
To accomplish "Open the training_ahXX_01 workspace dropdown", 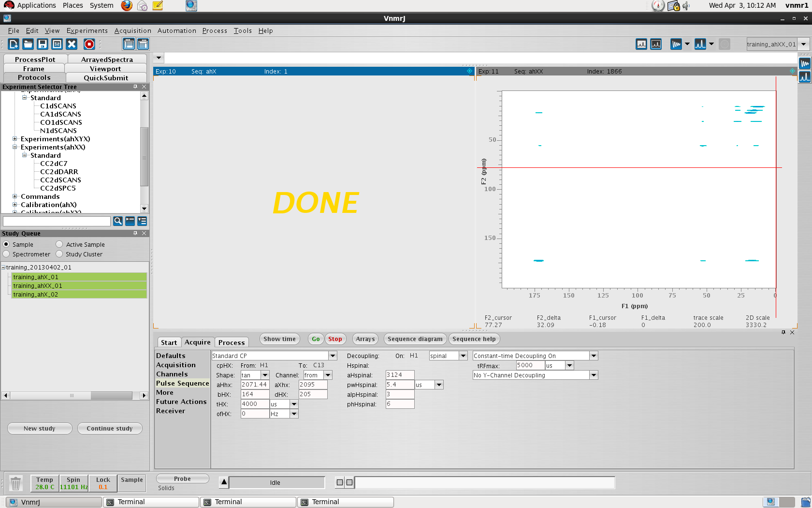I will 803,44.
